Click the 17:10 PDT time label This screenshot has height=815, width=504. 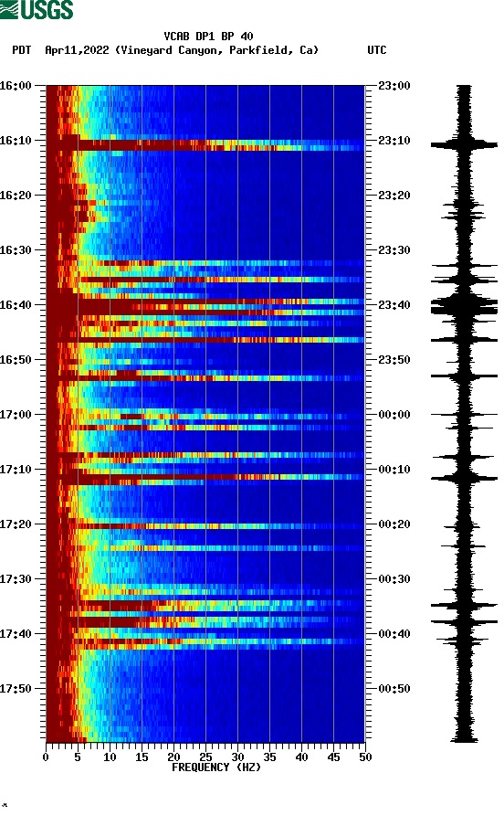(16, 470)
